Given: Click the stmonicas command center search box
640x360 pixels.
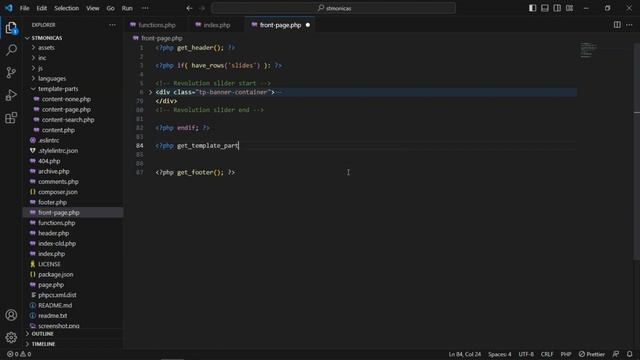Looking at the screenshot, I should point(333,8).
